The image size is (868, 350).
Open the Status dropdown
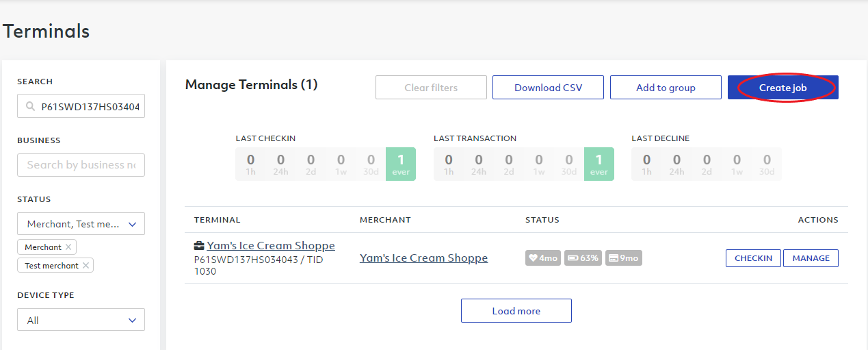click(x=81, y=224)
